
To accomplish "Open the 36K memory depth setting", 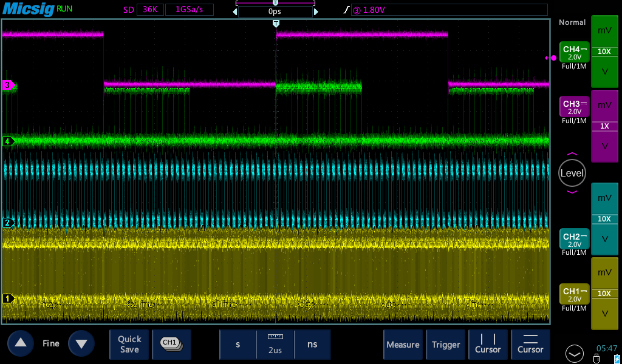I will coord(150,10).
